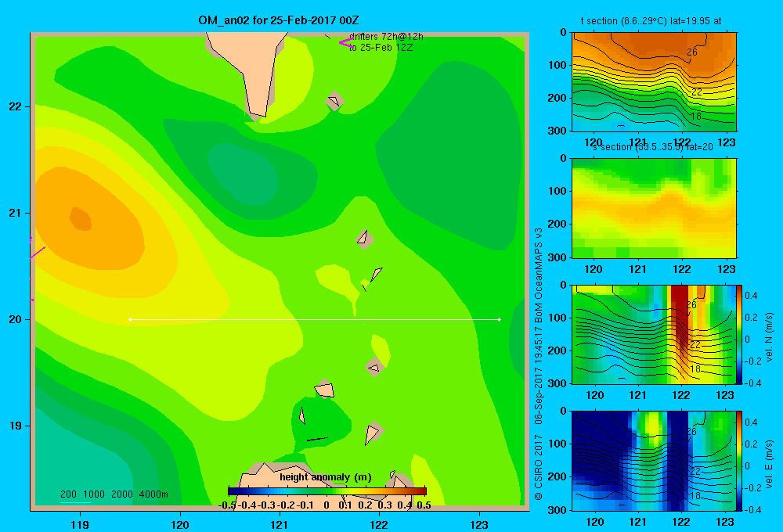Click latitude label 22 on main map
783x532 pixels.
click(16, 107)
